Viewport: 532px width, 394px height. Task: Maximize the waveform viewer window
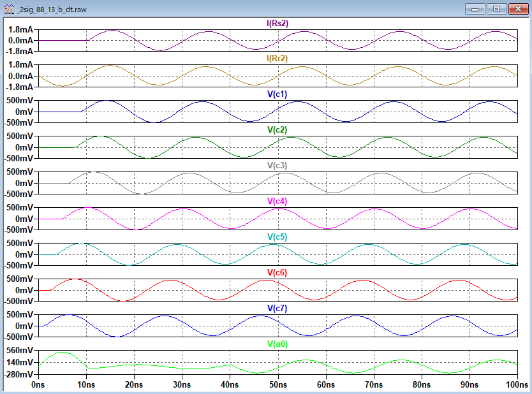coord(496,9)
